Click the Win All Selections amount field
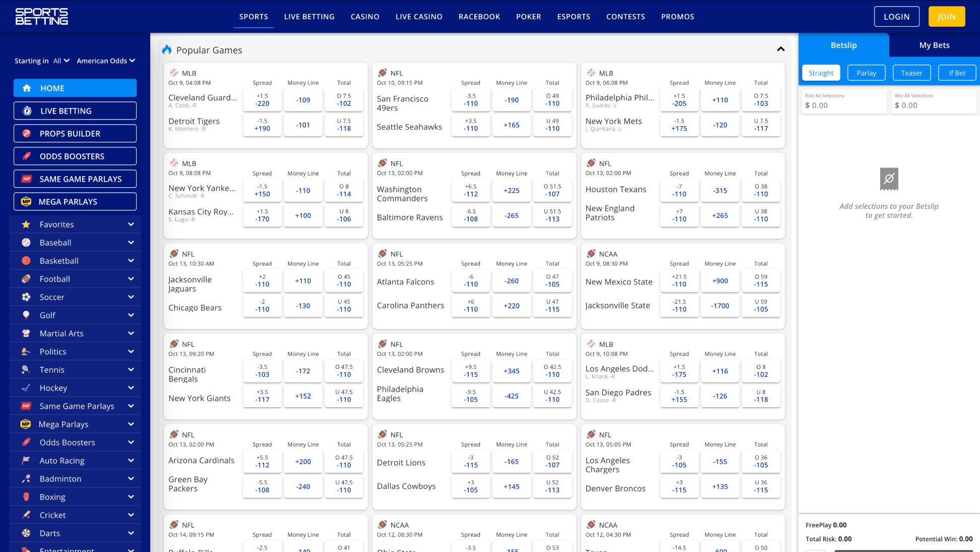 [934, 101]
